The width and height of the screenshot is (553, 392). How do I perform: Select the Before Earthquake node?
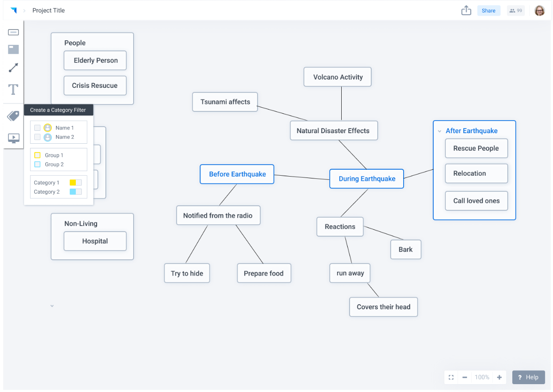[237, 174]
